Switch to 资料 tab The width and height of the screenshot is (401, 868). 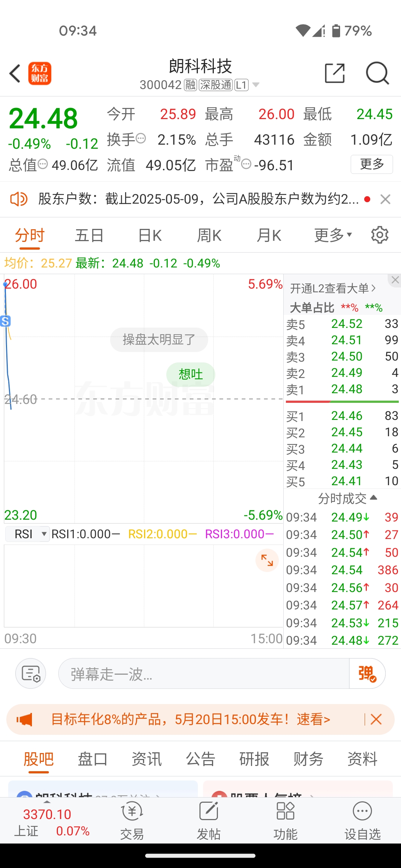(x=362, y=759)
